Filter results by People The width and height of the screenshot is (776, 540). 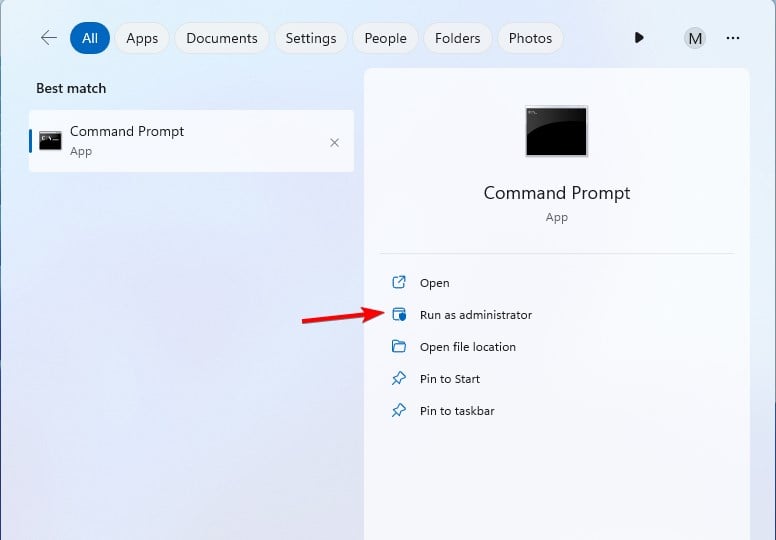click(385, 38)
